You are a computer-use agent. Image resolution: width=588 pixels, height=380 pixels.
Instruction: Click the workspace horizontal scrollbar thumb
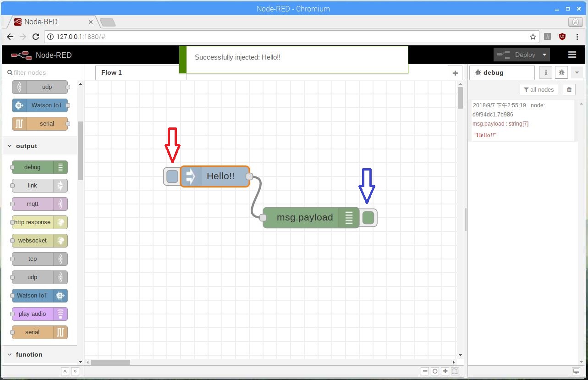click(110, 362)
